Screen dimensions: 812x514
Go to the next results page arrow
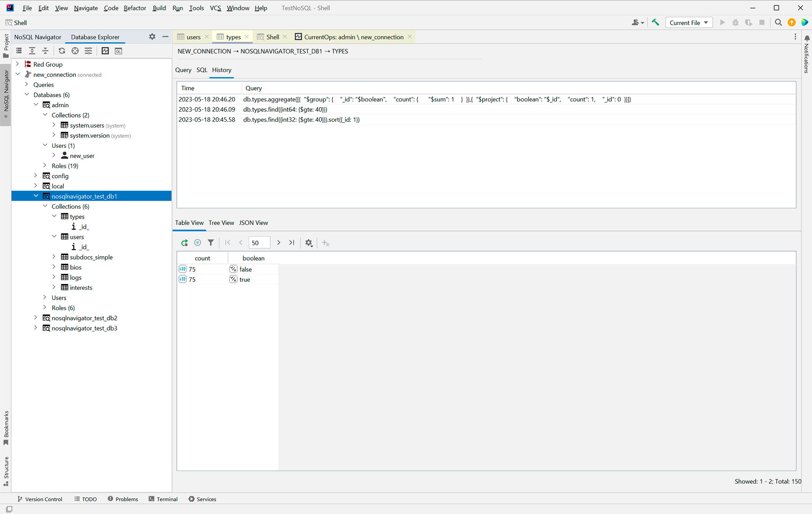[279, 243]
